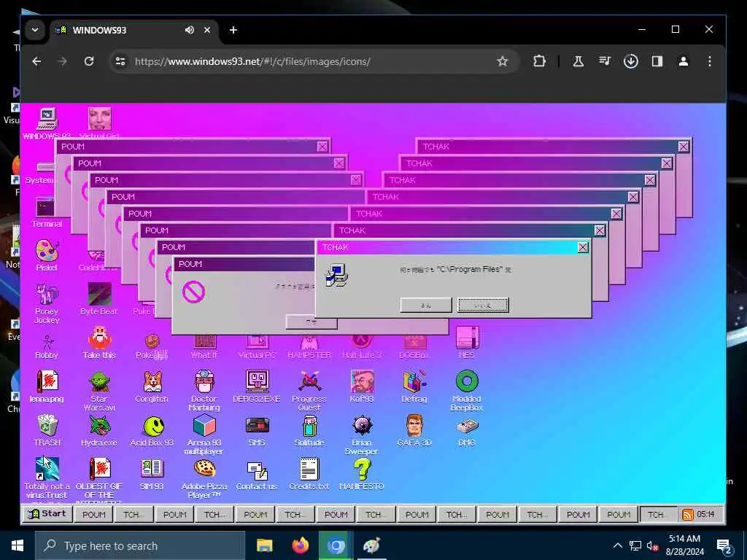
Task: Select first POUM taskbar entry
Action: (x=94, y=515)
